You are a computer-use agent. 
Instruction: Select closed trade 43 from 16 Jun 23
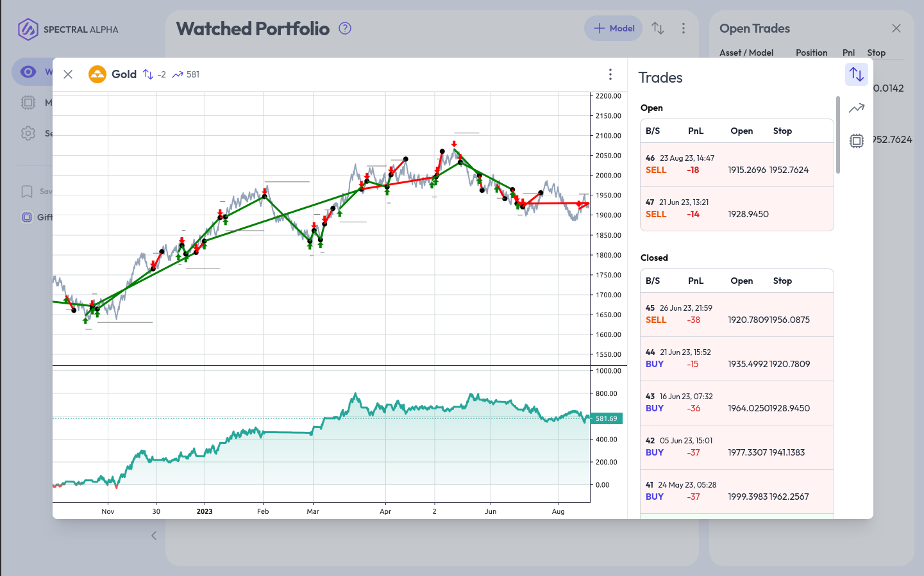tap(737, 403)
